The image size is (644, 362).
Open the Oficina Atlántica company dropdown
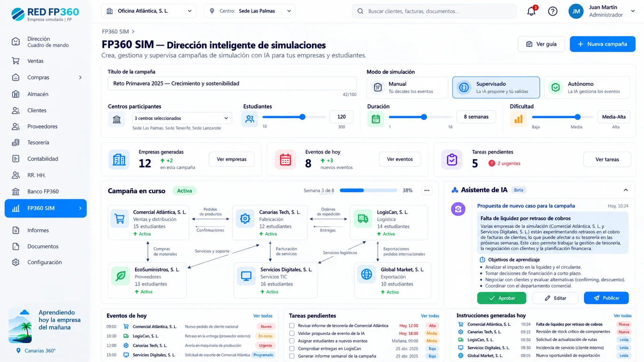pyautogui.click(x=149, y=11)
